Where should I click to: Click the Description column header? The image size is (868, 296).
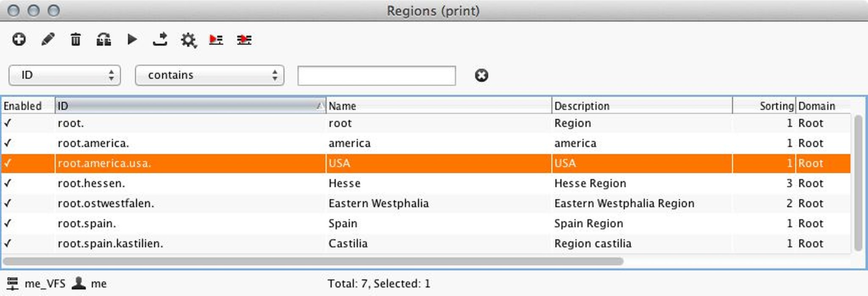[x=642, y=106]
